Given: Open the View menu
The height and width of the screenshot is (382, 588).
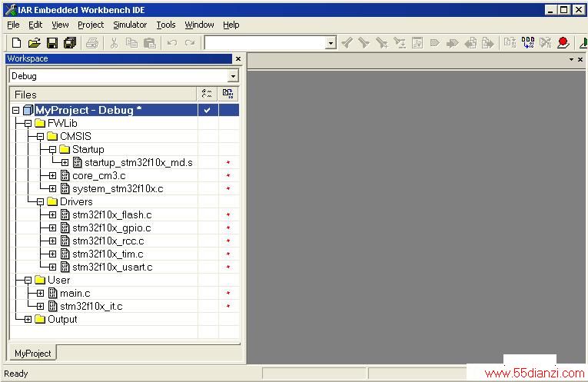Looking at the screenshot, I should (60, 25).
